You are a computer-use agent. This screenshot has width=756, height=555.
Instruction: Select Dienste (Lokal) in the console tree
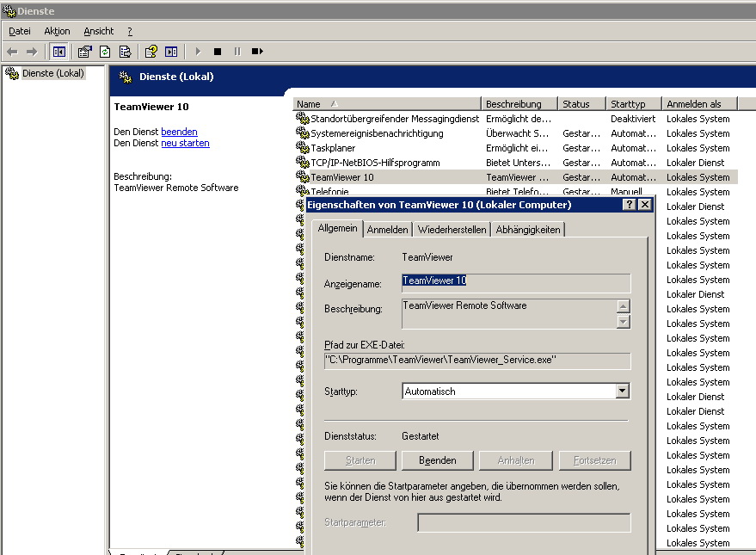53,73
